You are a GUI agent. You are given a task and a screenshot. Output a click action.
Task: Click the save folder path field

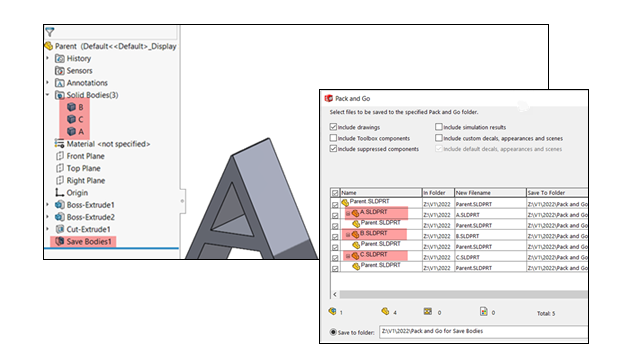[x=483, y=331]
